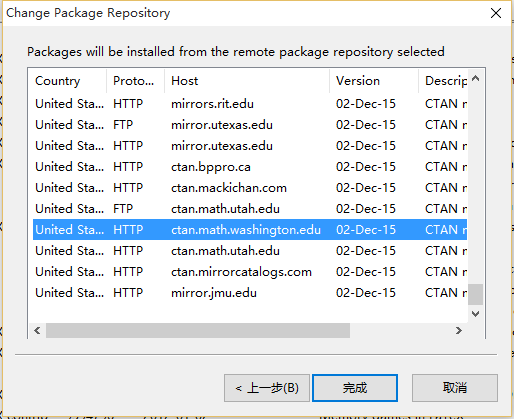This screenshot has width=514, height=419.
Task: Click the horizontal scrollbar thumb
Action: pos(198,330)
